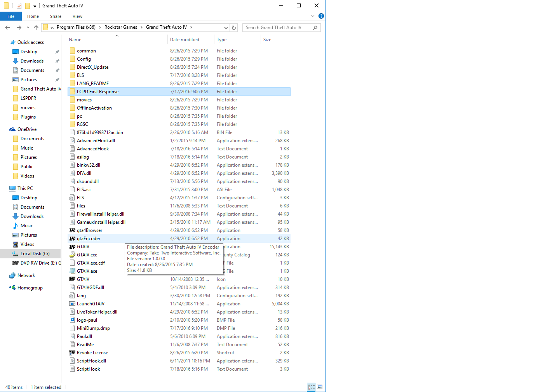Select the ReadMe text document

click(x=179, y=345)
